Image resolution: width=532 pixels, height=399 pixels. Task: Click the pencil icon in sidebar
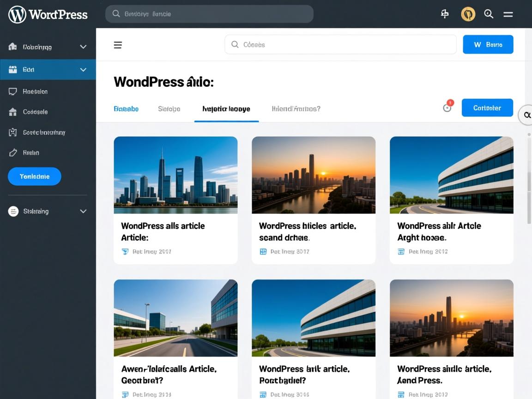[13, 152]
